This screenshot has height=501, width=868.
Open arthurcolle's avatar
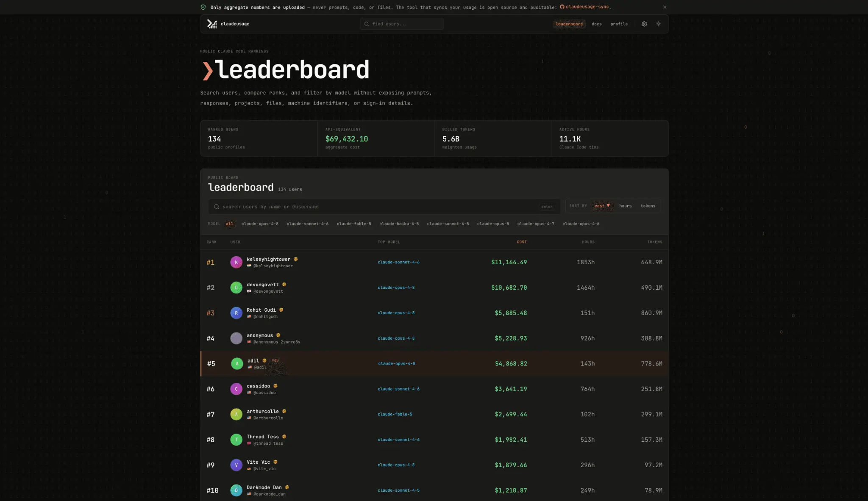pyautogui.click(x=236, y=414)
